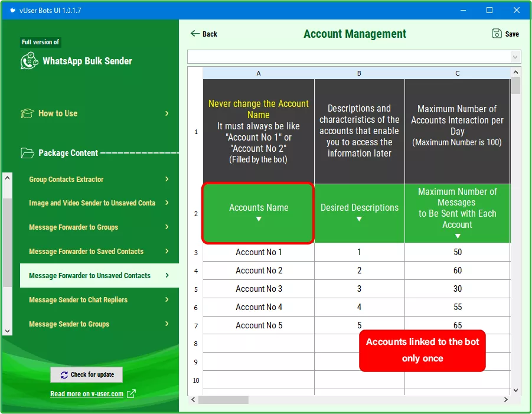Select column A header
Screen dimensions: 532x414
coord(259,73)
